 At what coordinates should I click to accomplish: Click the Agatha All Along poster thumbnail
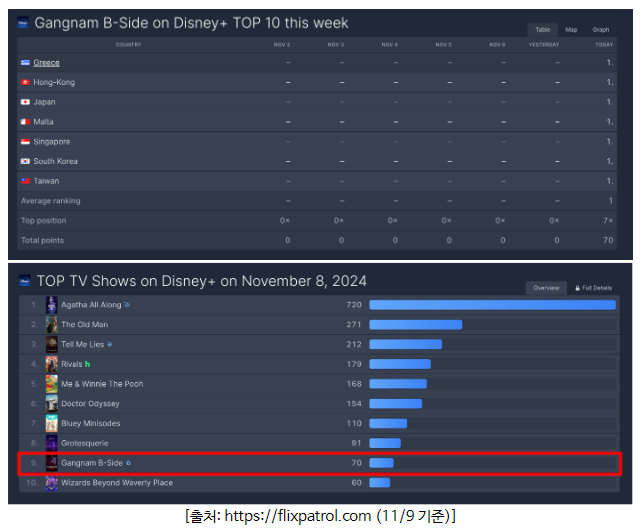[51, 305]
